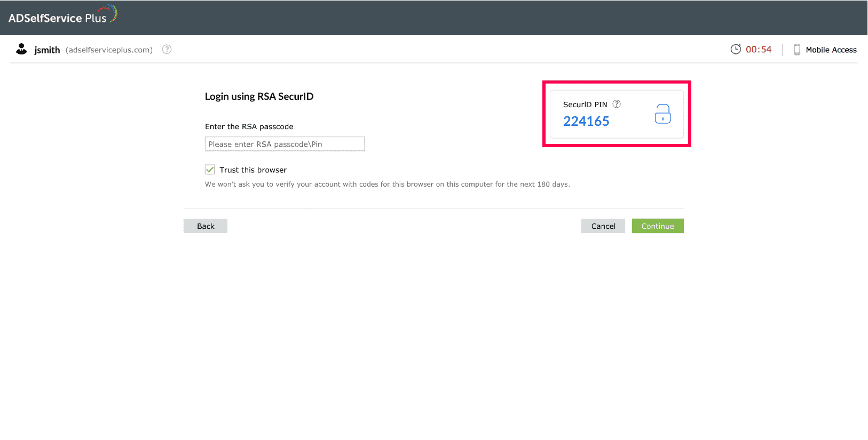Click the SecurID PIN label

click(585, 105)
